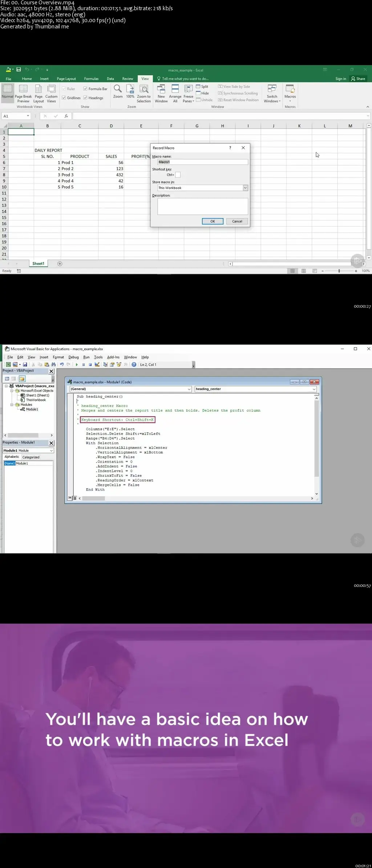The height and width of the screenshot is (868, 372).
Task: Switch to Page Break view in status bar
Action: pos(315,271)
